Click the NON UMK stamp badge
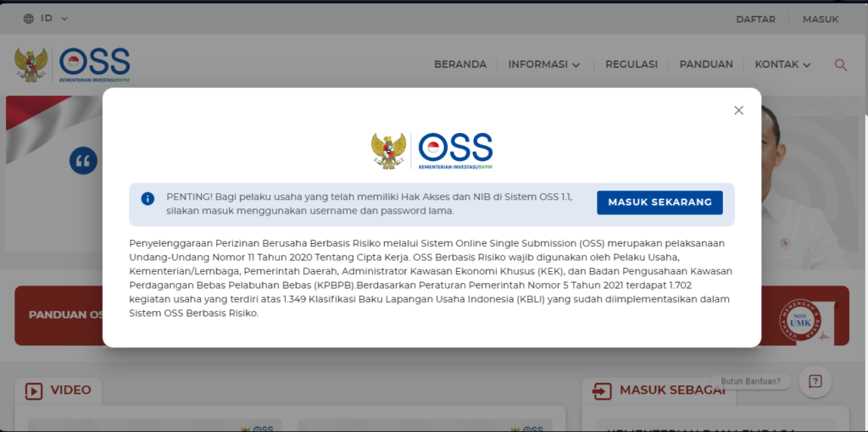 (x=799, y=319)
